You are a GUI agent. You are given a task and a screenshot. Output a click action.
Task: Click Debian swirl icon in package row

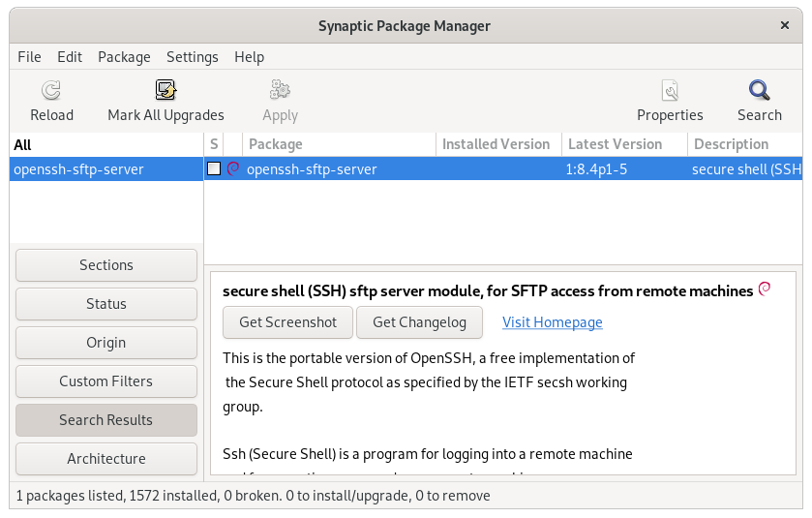[x=233, y=168]
